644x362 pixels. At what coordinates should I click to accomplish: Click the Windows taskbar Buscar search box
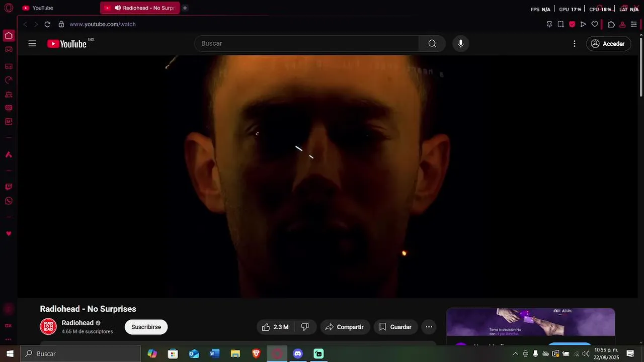80,353
